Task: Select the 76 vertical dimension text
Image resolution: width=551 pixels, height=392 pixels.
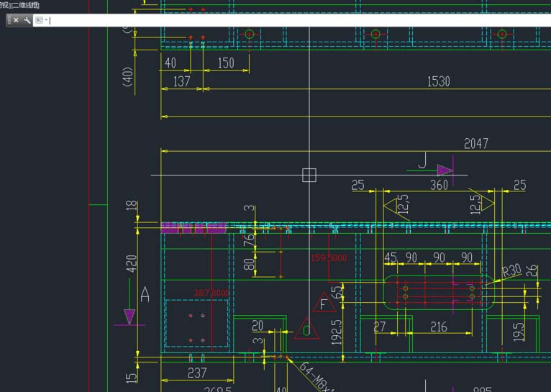Action: [x=249, y=240]
